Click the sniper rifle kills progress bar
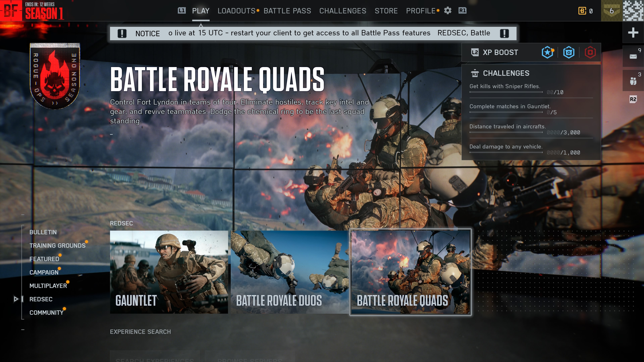 [x=506, y=92]
